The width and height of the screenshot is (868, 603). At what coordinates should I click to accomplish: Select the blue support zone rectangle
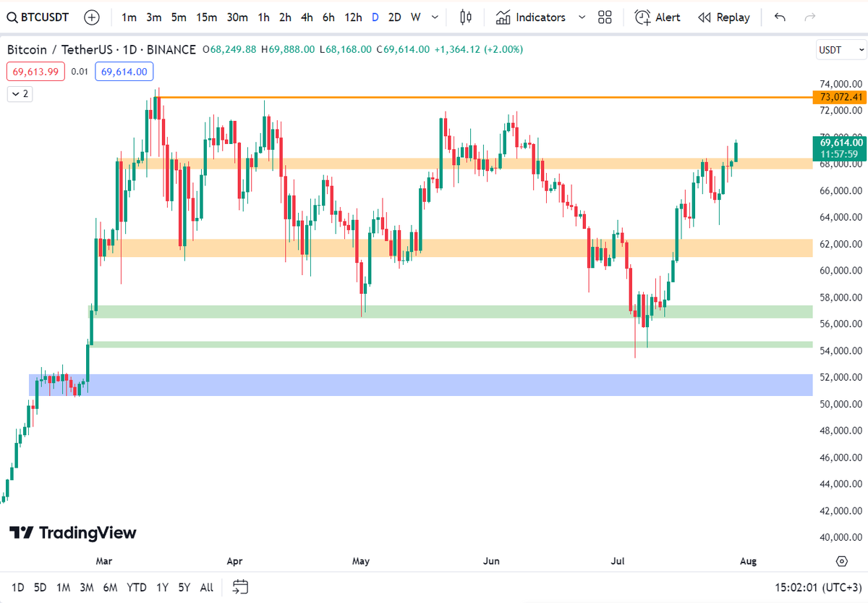[420, 384]
